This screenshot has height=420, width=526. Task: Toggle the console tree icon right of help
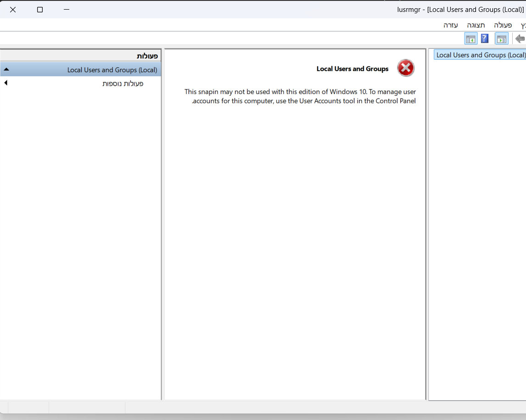click(x=502, y=39)
